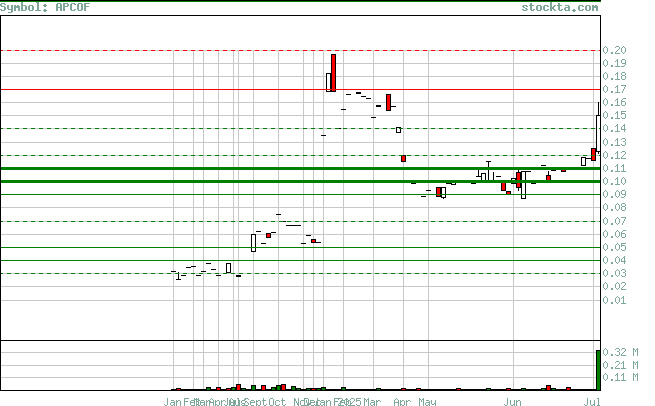Select the 0.12 price axis label
This screenshot has width=655, height=406.
click(614, 155)
